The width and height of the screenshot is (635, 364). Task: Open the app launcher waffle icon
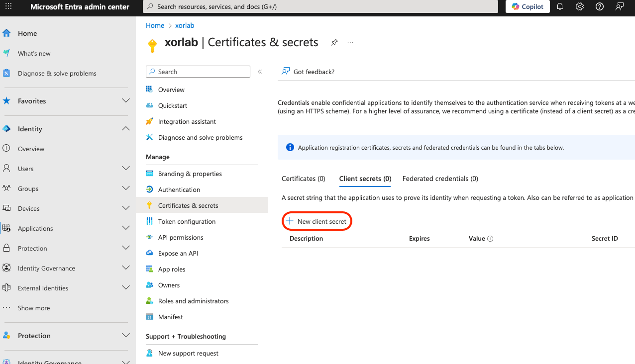[8, 6]
